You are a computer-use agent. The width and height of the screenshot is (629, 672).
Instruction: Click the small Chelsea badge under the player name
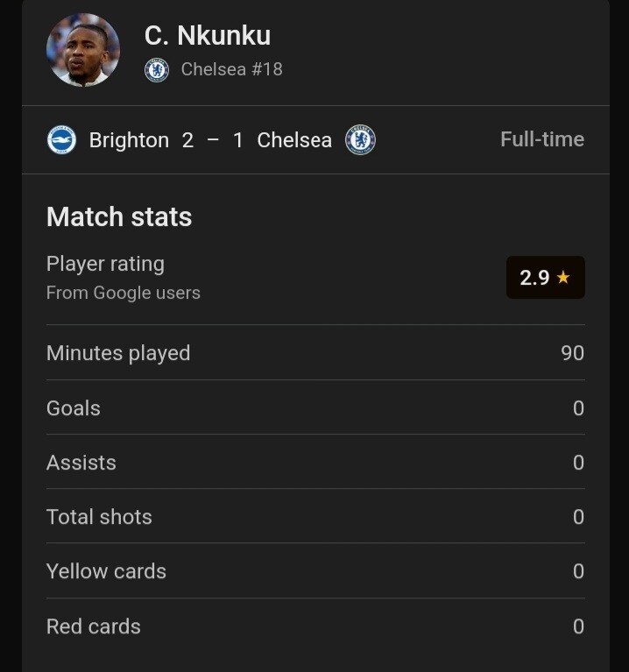point(157,69)
